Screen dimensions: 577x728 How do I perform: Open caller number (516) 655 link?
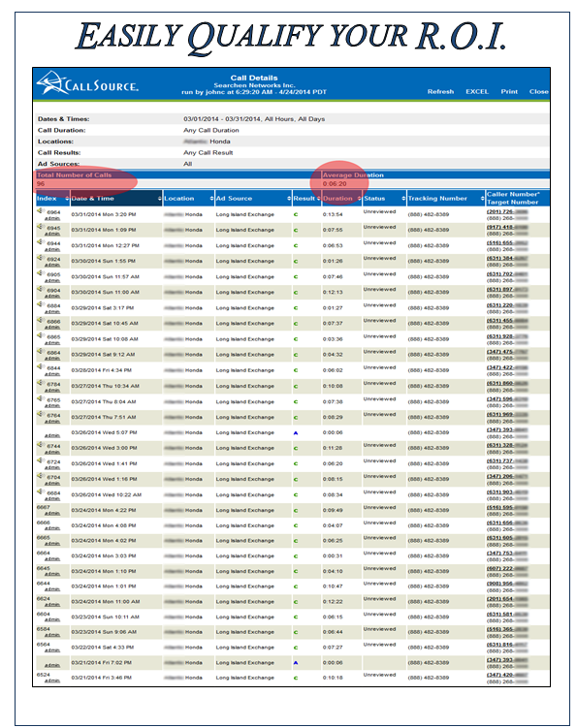pos(507,242)
